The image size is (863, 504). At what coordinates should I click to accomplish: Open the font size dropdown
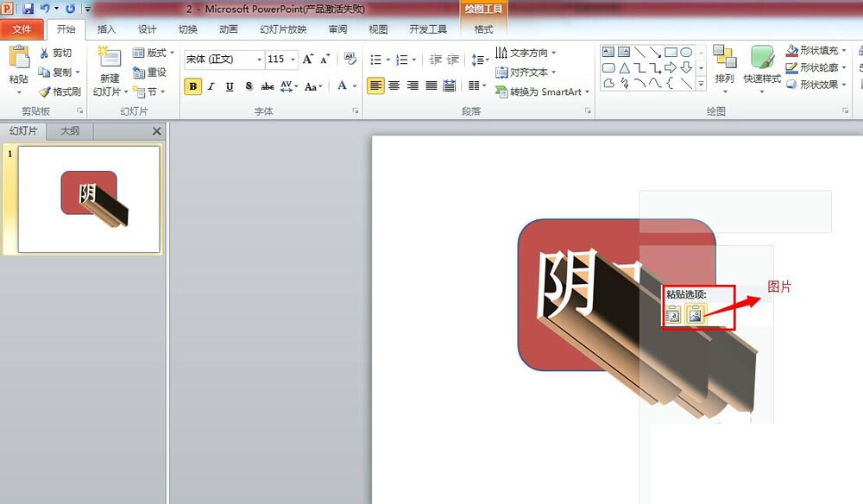click(x=292, y=59)
